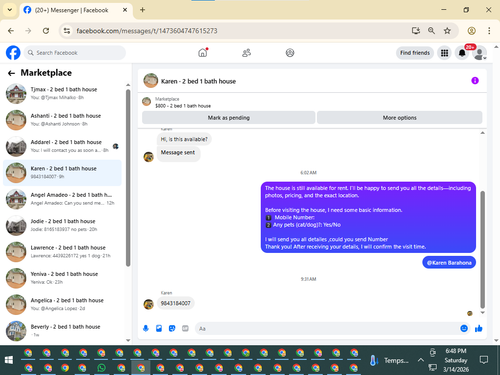
Task: Open the Jodie conversation
Action: pyautogui.click(x=63, y=225)
